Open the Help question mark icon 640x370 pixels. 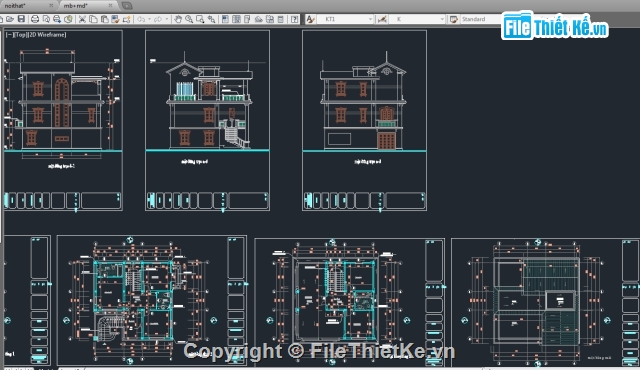coord(294,19)
